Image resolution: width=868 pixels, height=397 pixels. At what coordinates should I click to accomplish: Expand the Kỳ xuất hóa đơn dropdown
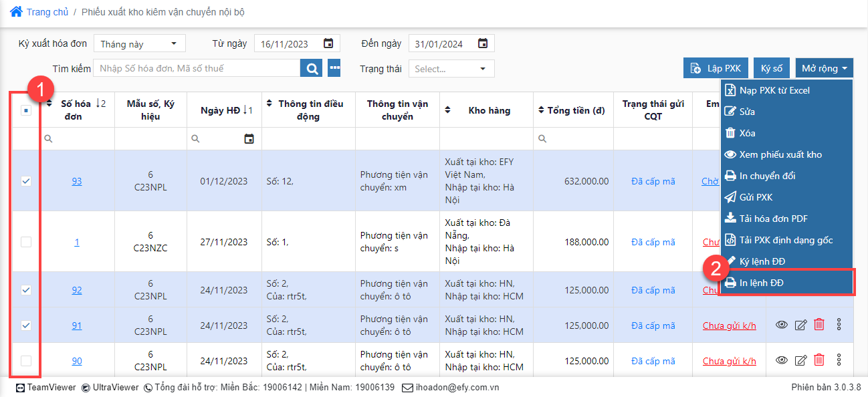point(139,44)
